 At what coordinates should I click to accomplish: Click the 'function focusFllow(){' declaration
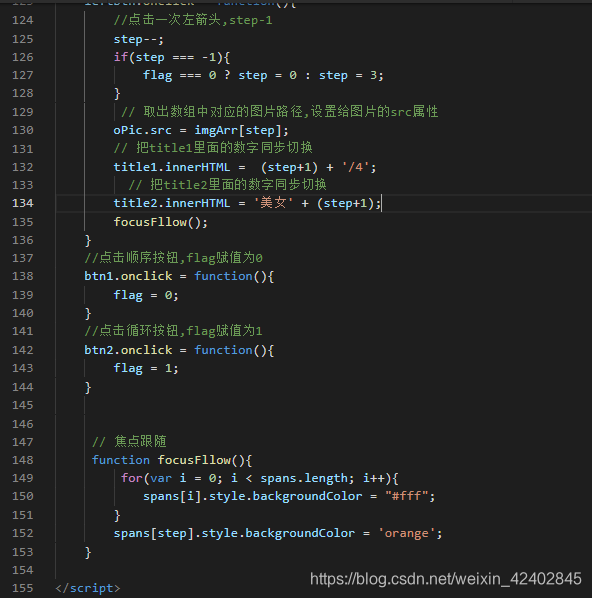tap(172, 460)
